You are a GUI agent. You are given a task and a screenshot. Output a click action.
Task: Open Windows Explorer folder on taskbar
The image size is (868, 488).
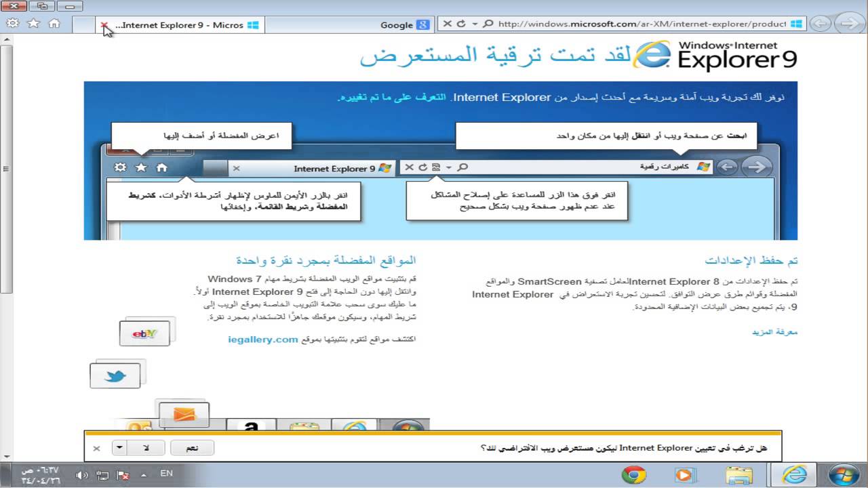point(738,475)
